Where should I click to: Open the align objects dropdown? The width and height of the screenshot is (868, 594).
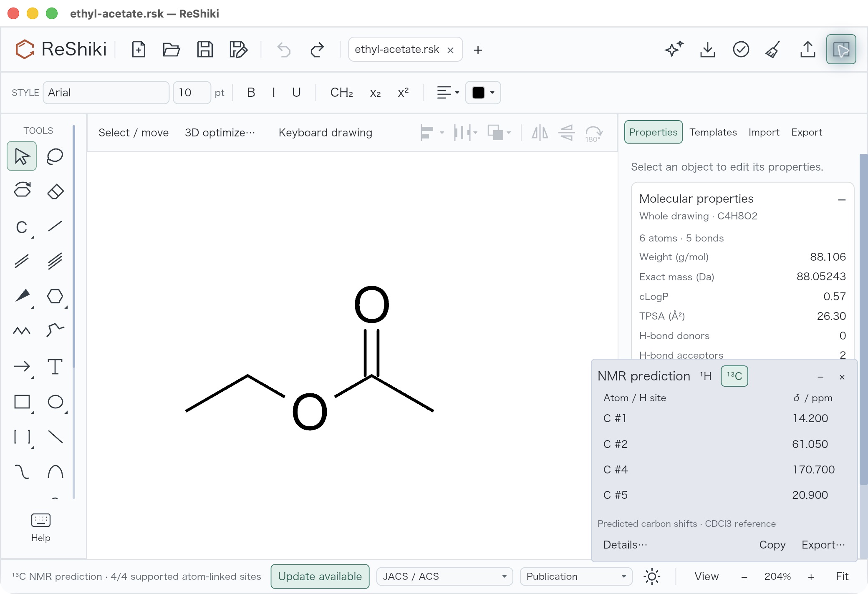(431, 133)
